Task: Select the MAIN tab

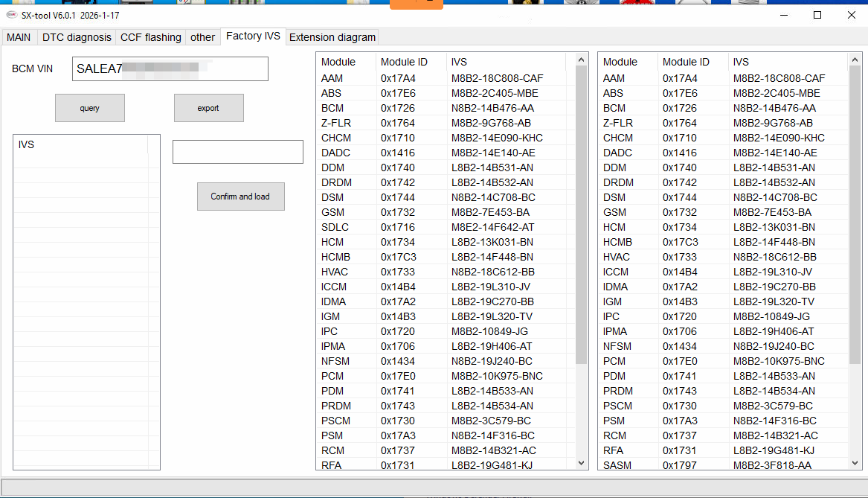Action: (19, 37)
